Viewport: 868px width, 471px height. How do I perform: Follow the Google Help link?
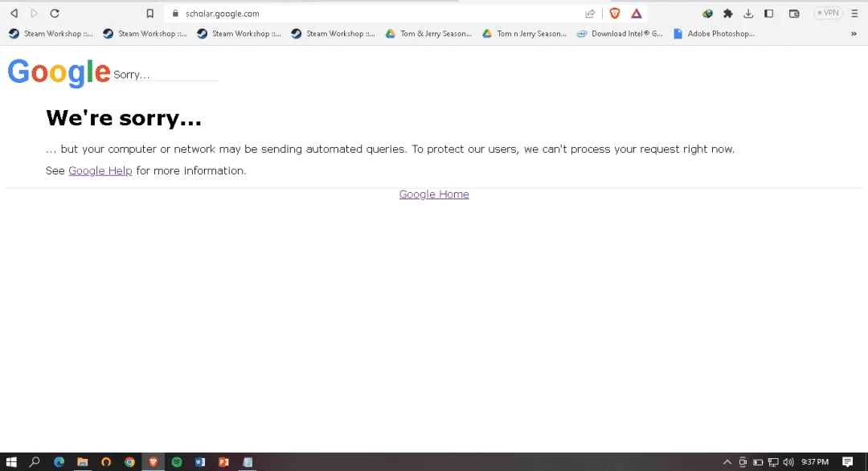(x=100, y=171)
